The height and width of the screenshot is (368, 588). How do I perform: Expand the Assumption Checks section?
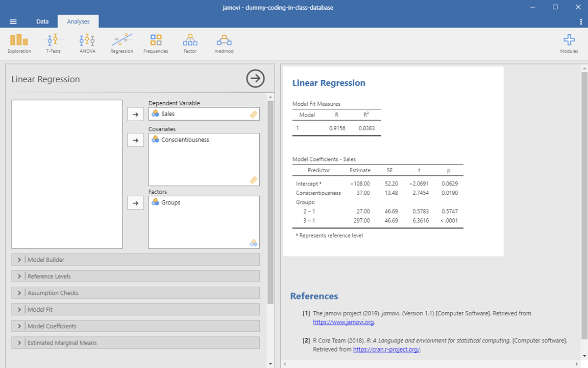[x=135, y=293]
